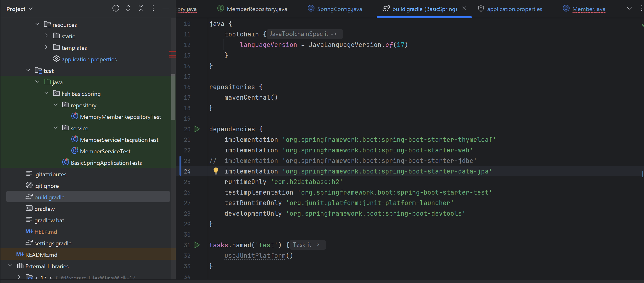The image size is (644, 283).
Task: Click the red error stripe marks beside Project panel
Action: coord(172,54)
